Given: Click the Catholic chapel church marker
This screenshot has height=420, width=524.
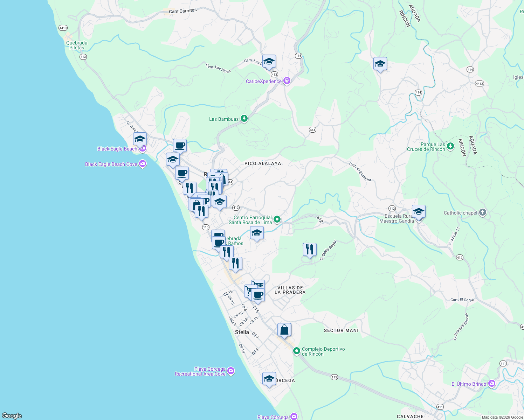Looking at the screenshot, I should (x=482, y=212).
